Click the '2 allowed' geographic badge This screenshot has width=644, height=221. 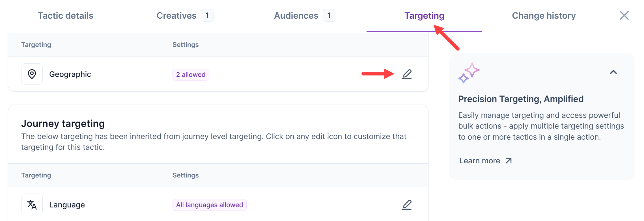click(x=191, y=75)
